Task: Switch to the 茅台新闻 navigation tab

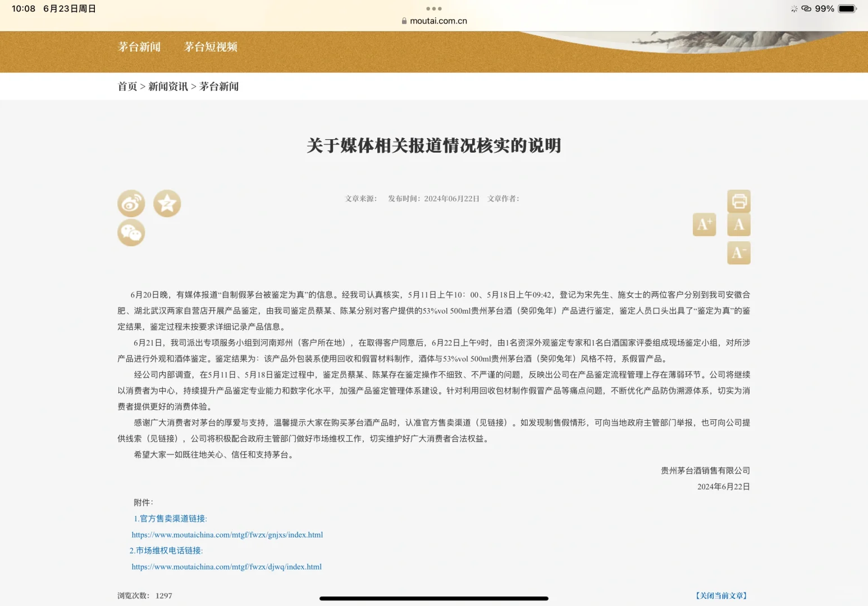Action: (x=139, y=47)
